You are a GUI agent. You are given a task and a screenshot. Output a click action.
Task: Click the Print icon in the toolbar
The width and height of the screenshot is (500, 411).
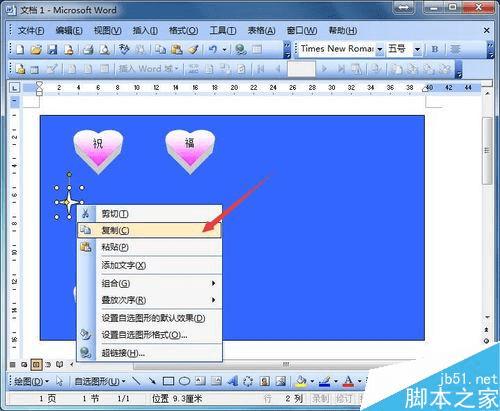click(x=88, y=49)
